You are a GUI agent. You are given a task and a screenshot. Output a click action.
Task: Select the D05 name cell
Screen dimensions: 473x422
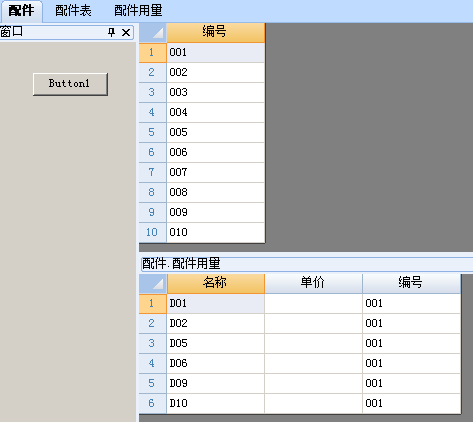click(216, 344)
